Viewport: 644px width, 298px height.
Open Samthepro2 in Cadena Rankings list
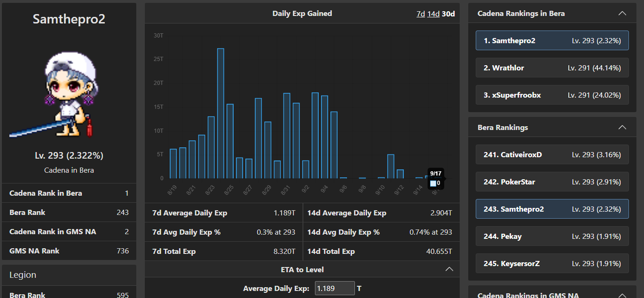[x=552, y=40]
